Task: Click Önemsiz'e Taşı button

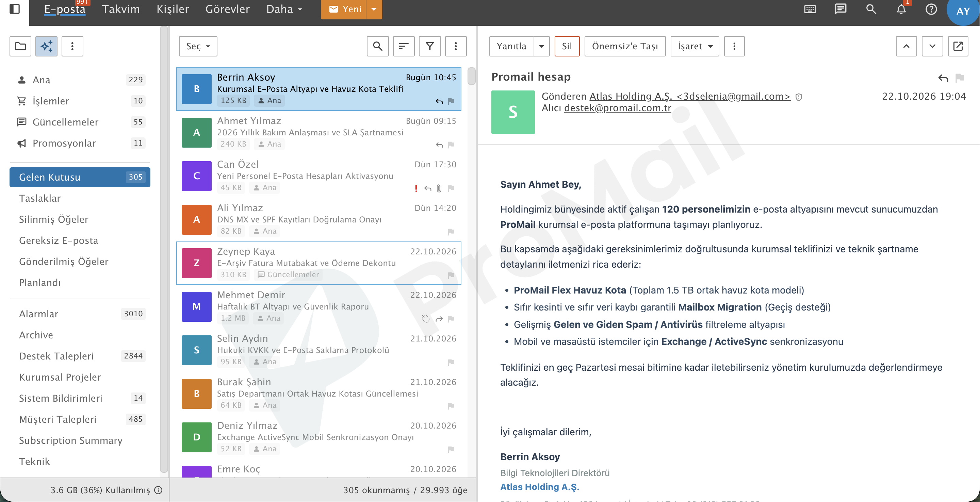Action: (x=625, y=46)
